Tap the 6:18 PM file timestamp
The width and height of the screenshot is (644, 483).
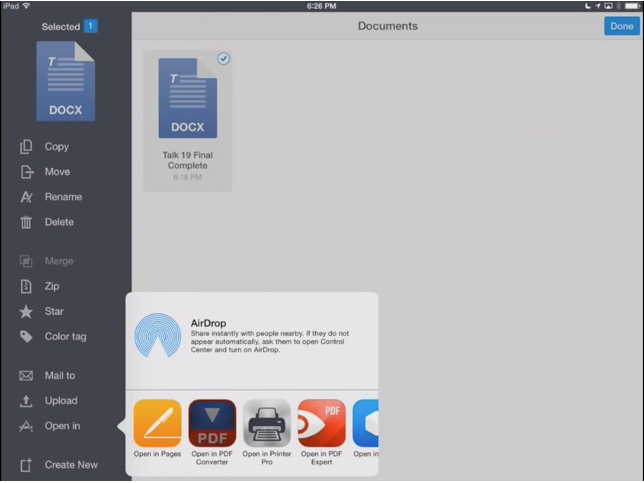(x=188, y=177)
